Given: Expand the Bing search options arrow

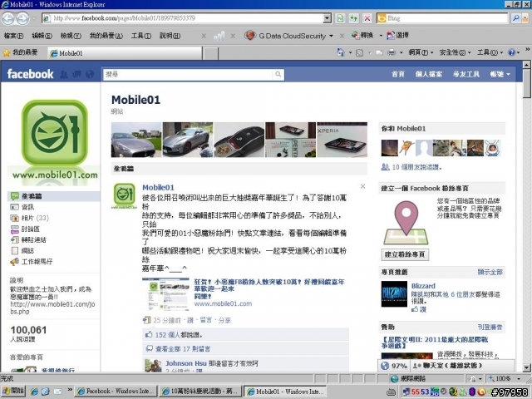Looking at the screenshot, I should [x=526, y=18].
